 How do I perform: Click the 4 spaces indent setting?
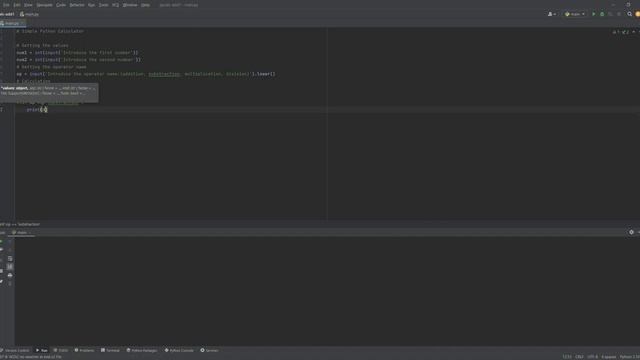[609, 357]
